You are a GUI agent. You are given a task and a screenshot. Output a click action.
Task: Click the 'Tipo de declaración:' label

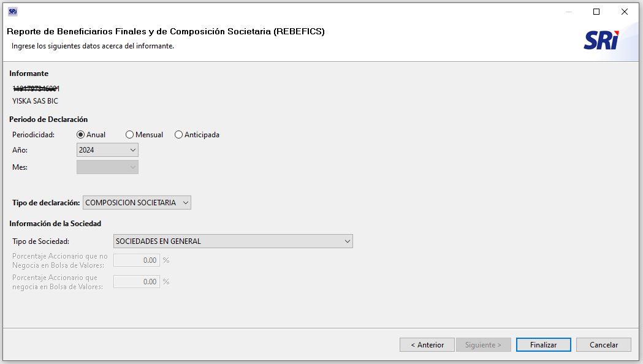(x=46, y=202)
